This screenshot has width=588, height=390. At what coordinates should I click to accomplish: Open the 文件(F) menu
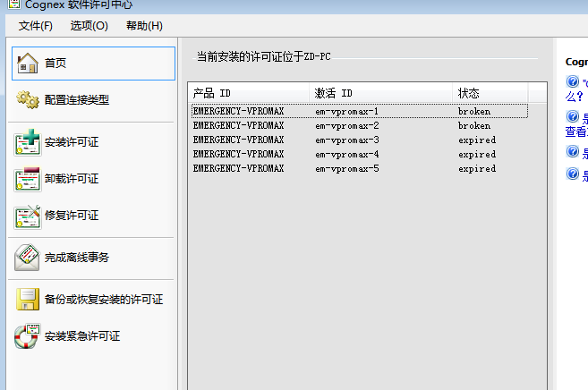click(x=36, y=26)
